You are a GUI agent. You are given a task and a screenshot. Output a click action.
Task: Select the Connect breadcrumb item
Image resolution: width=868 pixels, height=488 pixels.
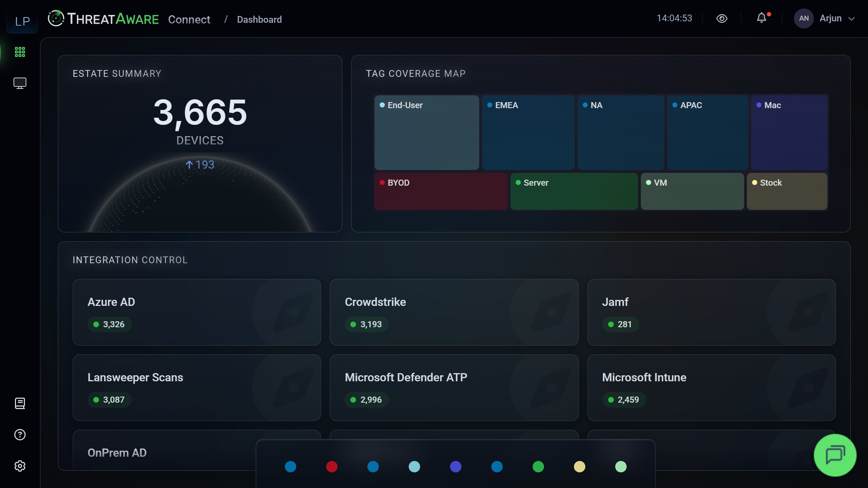[189, 20]
